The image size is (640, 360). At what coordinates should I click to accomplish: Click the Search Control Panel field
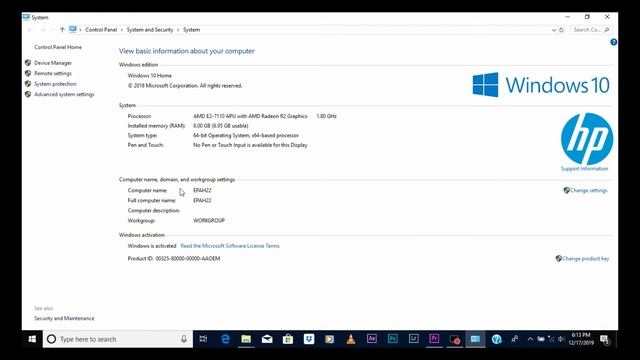pos(591,30)
